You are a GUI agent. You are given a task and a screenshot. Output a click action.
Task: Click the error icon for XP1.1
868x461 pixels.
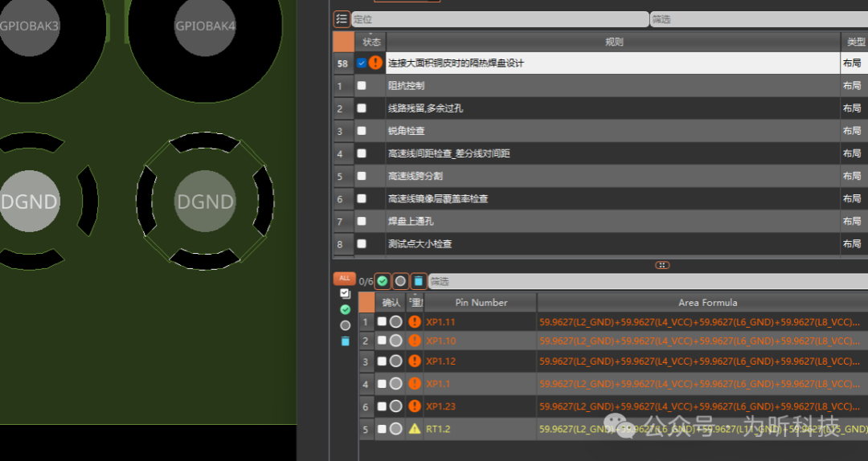click(x=415, y=383)
